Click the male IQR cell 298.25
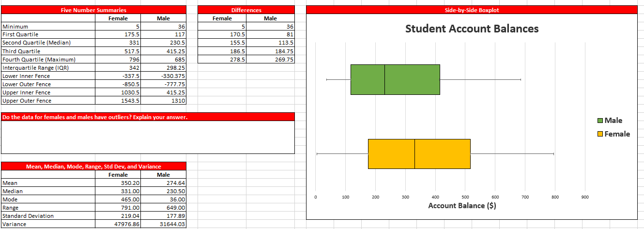Screen dimensions: 644x229 [164, 68]
